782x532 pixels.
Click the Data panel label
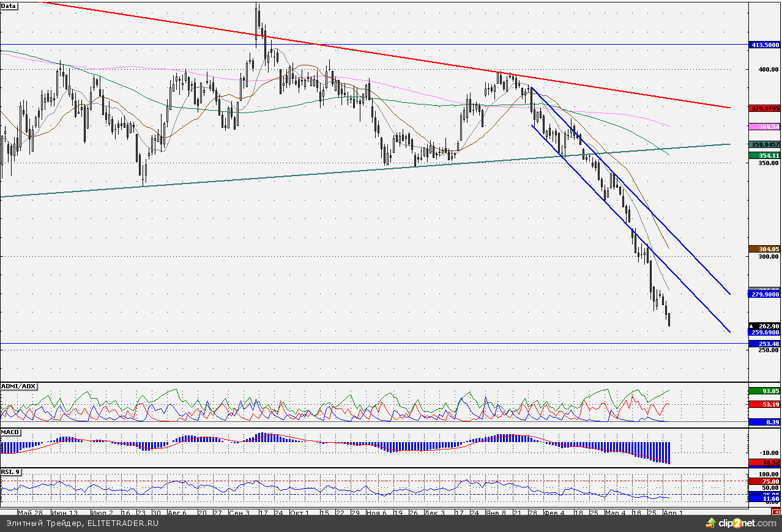(9, 6)
